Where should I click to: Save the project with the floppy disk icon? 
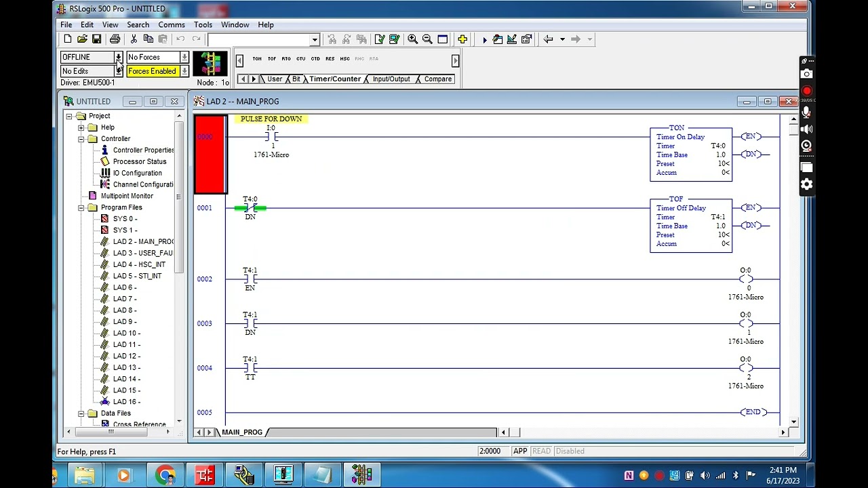96,39
